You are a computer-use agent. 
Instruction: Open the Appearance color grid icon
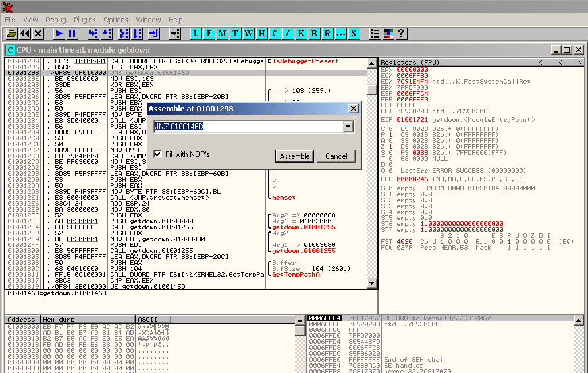pyautogui.click(x=388, y=33)
